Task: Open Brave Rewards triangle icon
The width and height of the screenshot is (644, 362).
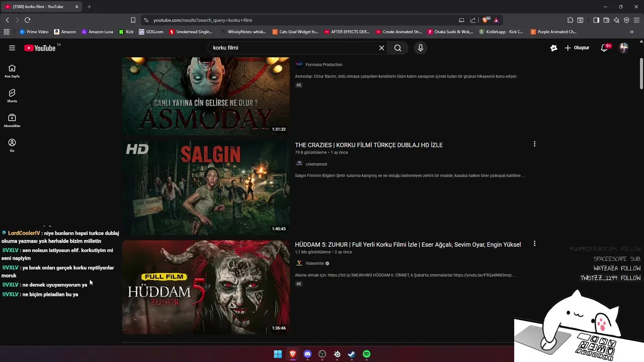Action: (496, 20)
